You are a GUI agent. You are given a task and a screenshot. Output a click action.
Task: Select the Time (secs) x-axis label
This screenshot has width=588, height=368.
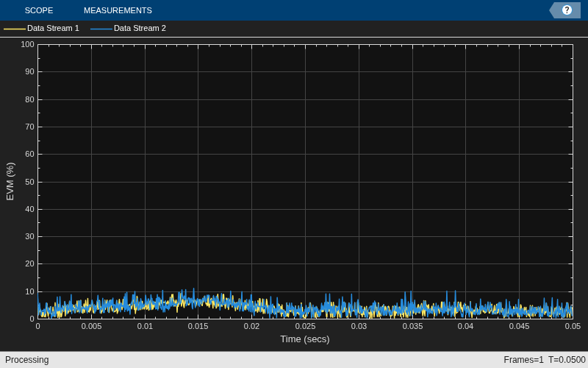click(305, 339)
